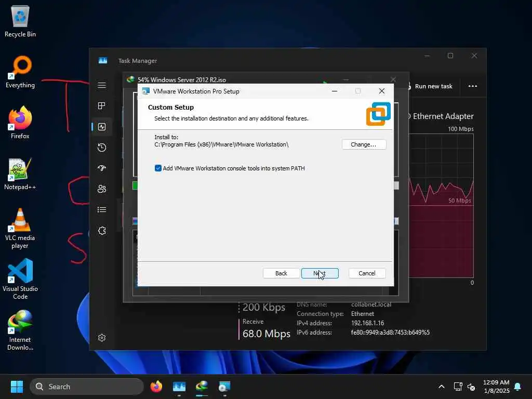
Task: Switch to Task Manager taskbar icon
Action: pos(179,387)
